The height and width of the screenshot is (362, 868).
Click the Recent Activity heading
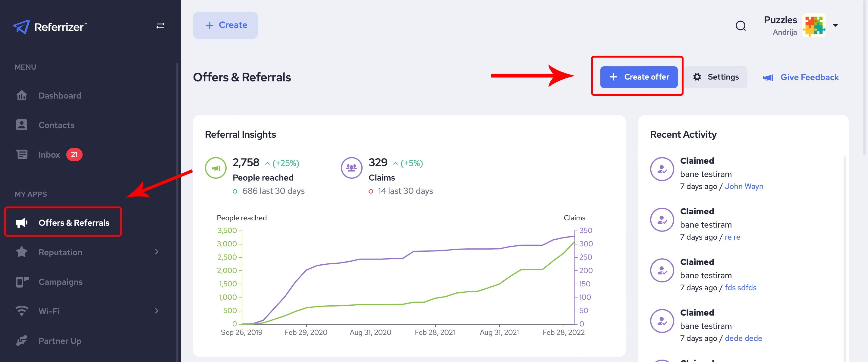point(683,134)
